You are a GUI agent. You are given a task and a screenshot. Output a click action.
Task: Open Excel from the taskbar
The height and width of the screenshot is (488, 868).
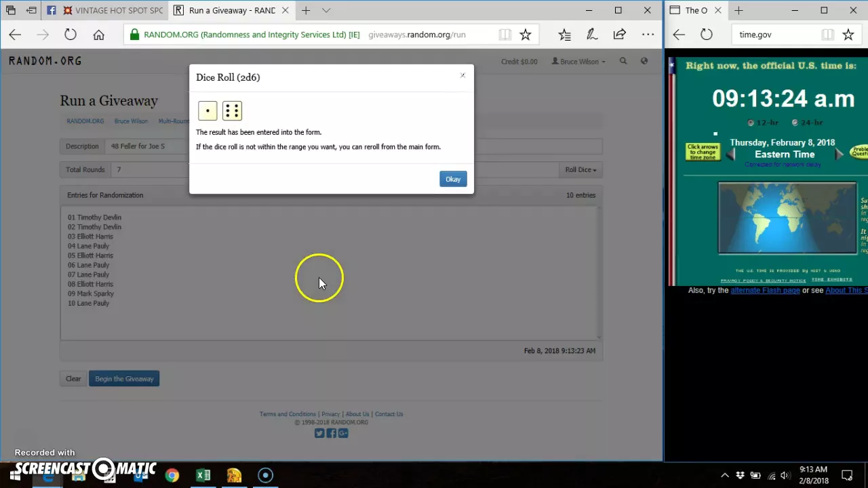203,475
